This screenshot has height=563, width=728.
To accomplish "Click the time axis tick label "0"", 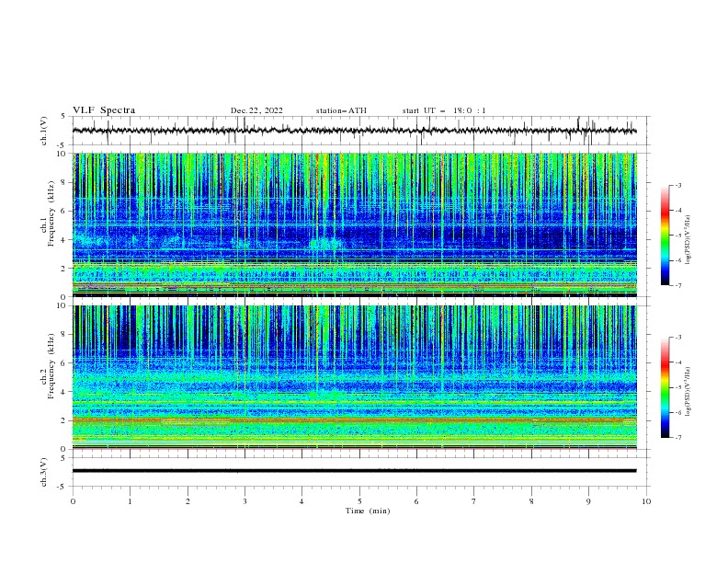I will 73,501.
